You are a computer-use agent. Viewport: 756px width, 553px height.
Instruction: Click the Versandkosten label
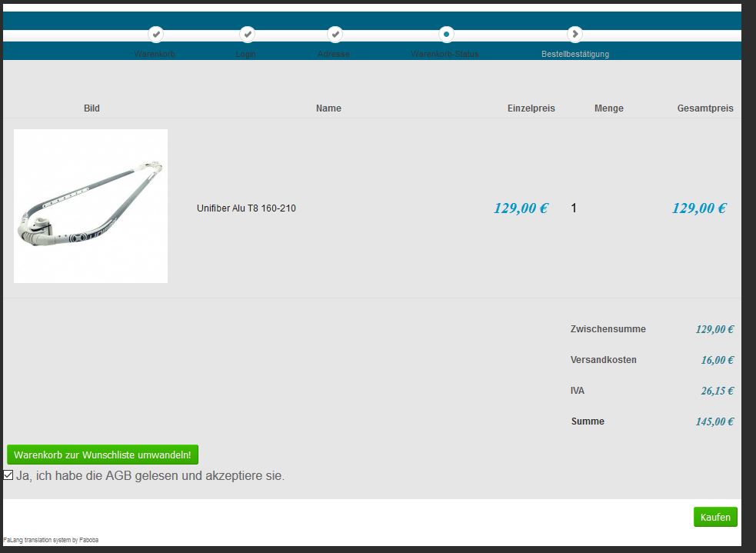coord(603,360)
